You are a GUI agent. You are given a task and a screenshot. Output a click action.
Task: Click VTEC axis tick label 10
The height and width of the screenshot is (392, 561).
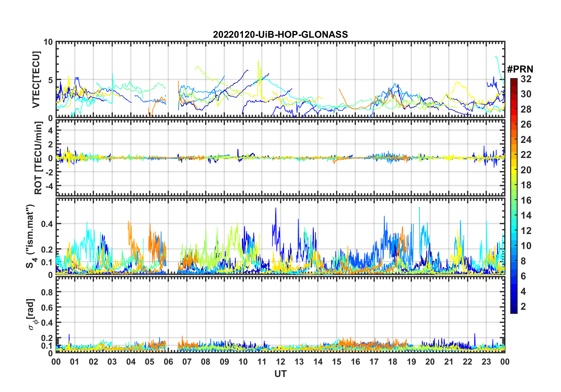pyautogui.click(x=48, y=42)
